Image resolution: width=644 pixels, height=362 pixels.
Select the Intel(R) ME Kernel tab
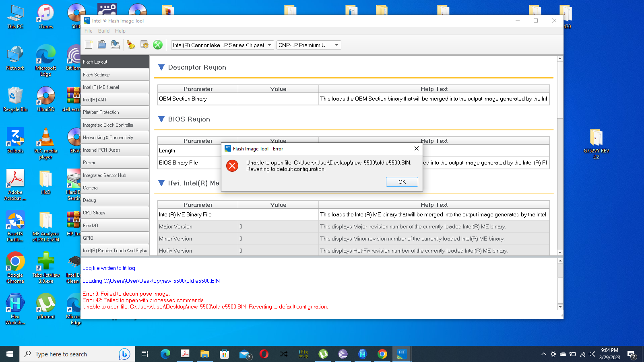pos(115,87)
